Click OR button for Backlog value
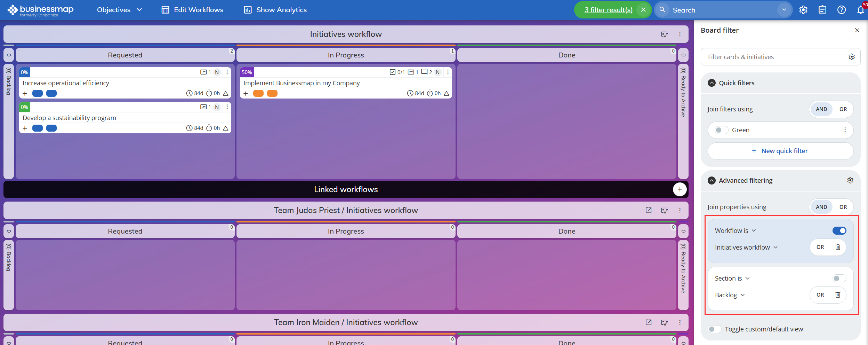Screen dimensions: 868x345 [x=820, y=295]
